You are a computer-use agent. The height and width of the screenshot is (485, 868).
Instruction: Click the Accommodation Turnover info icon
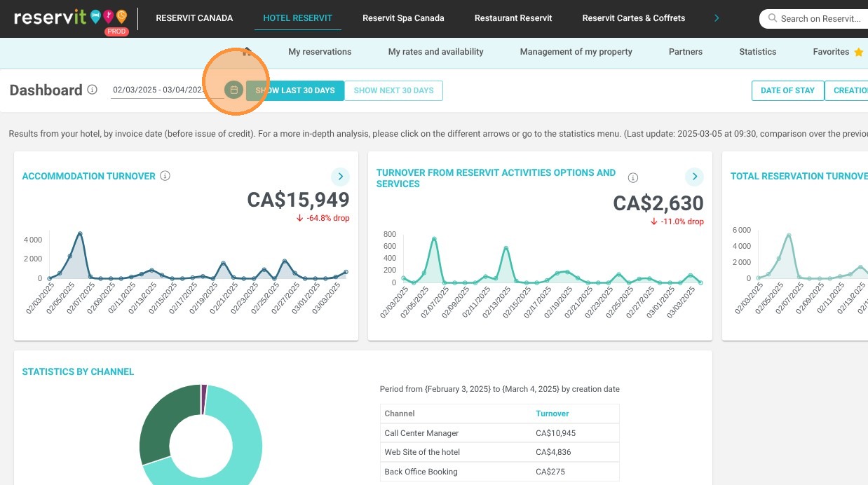click(165, 176)
